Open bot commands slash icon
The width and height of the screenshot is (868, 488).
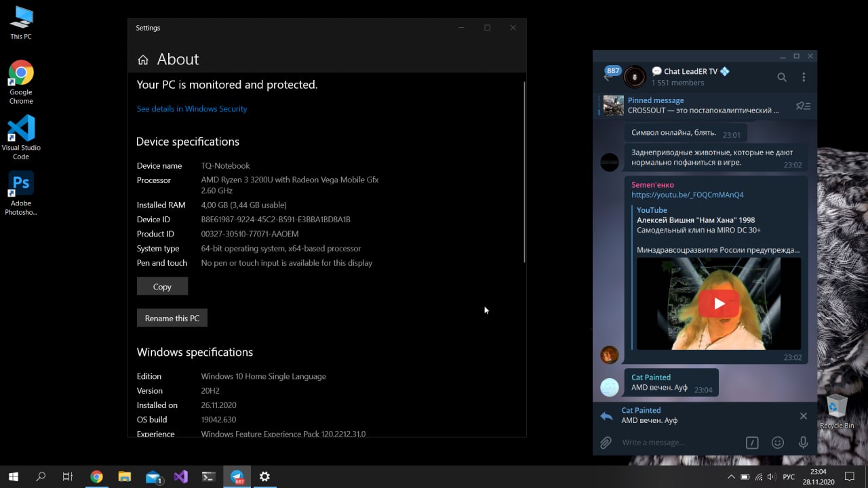752,443
